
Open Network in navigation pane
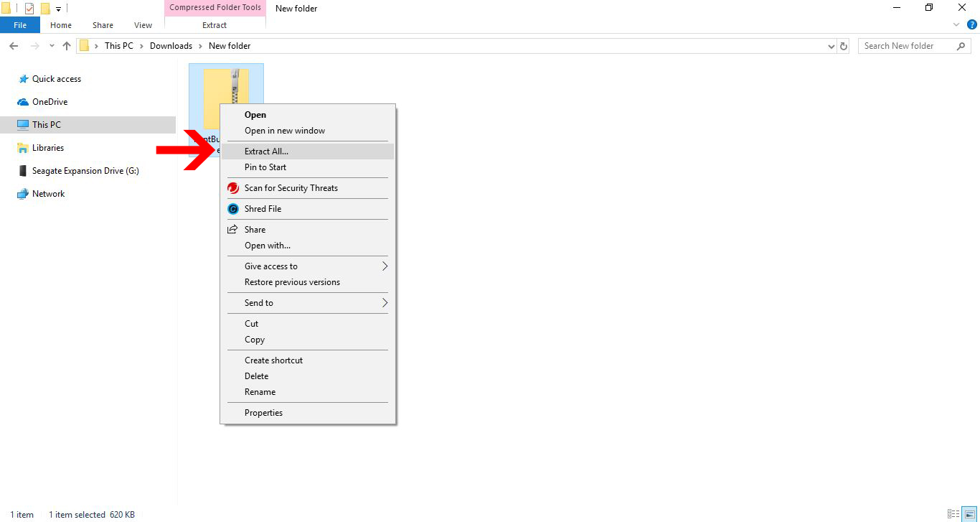pos(48,194)
